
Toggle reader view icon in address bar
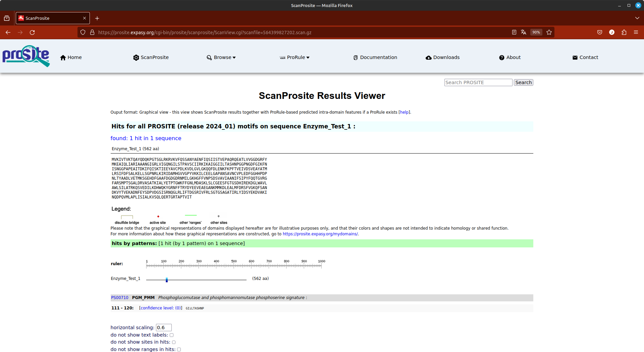[x=514, y=33]
